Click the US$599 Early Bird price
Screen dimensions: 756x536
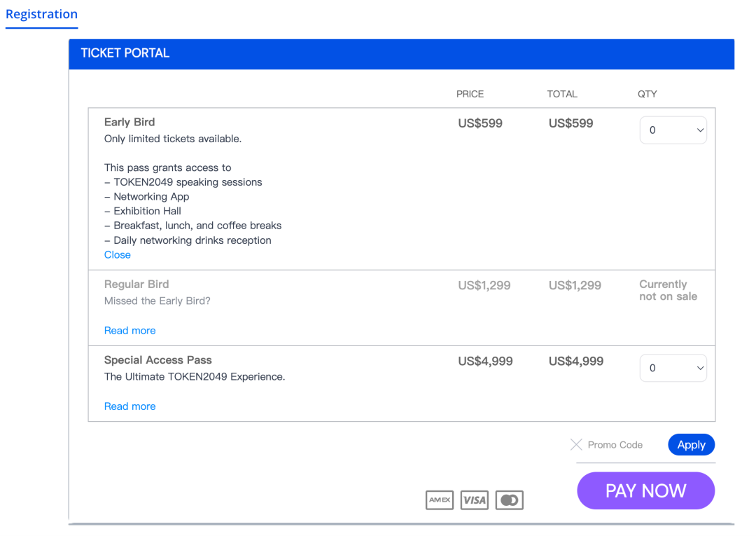click(x=480, y=123)
